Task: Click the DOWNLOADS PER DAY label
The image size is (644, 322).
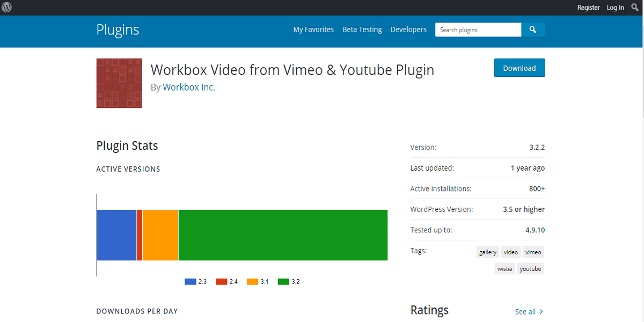Action: [x=137, y=311]
